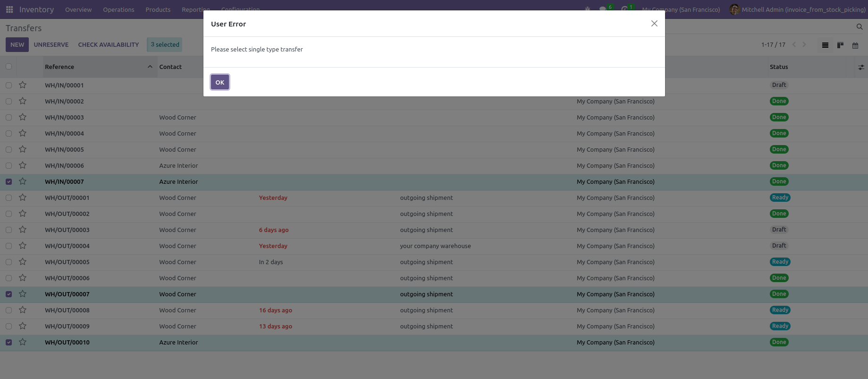This screenshot has width=868, height=379.
Task: Open the debug bug icon
Action: click(x=588, y=9)
